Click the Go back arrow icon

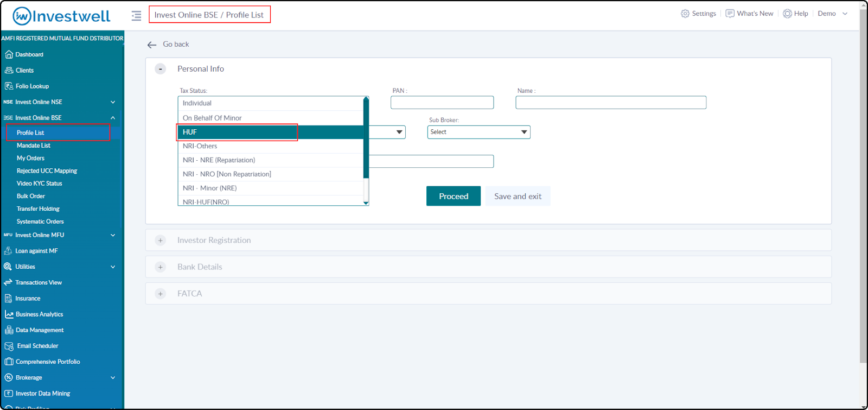pos(152,45)
